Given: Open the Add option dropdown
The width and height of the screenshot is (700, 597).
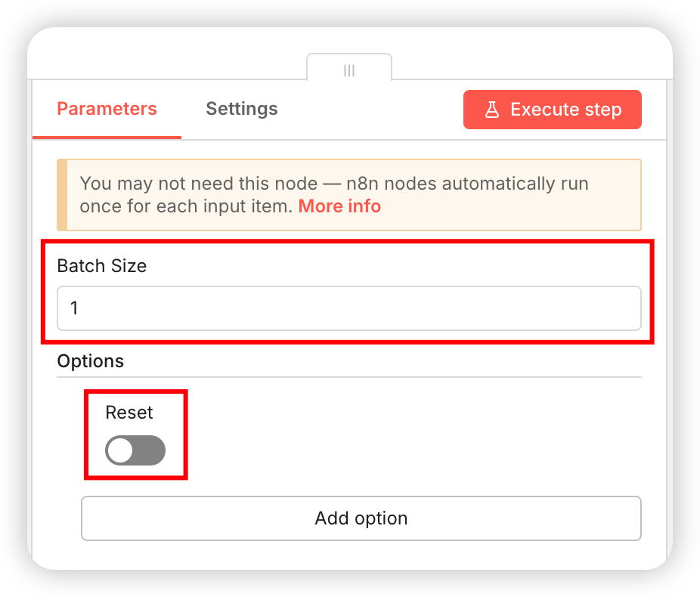Looking at the screenshot, I should click(361, 518).
